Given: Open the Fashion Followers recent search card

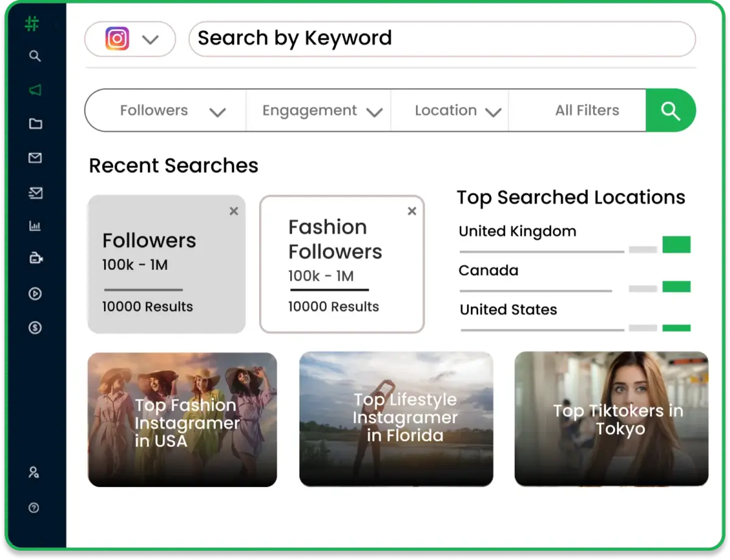Looking at the screenshot, I should (342, 264).
